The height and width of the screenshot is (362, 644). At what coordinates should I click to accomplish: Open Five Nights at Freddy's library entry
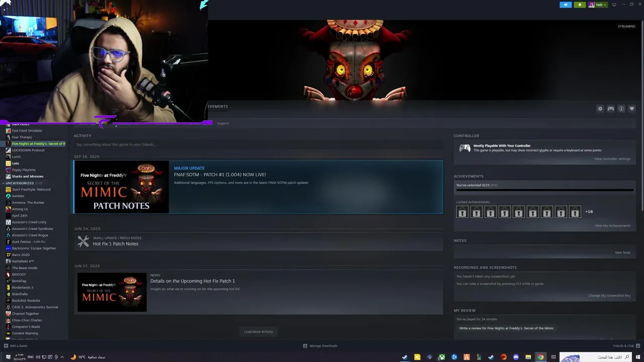tap(35, 144)
